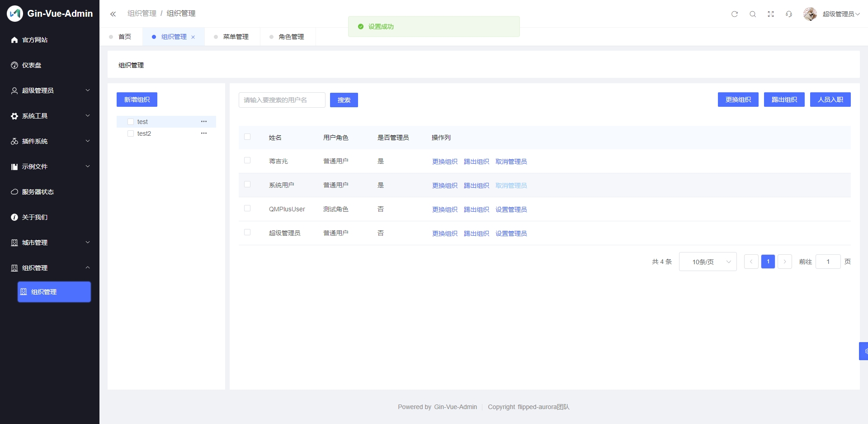The height and width of the screenshot is (424, 868).
Task: Select 组织管理 submenu item
Action: coord(54,292)
